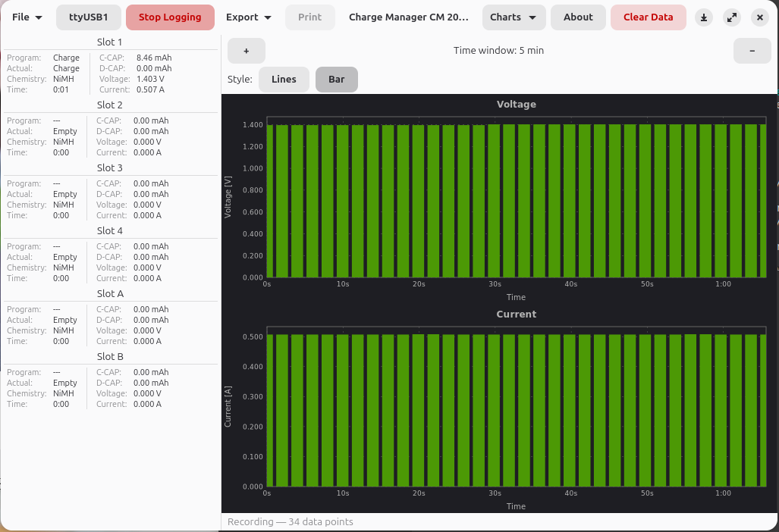Open the Charts dropdown menu

coord(514,17)
